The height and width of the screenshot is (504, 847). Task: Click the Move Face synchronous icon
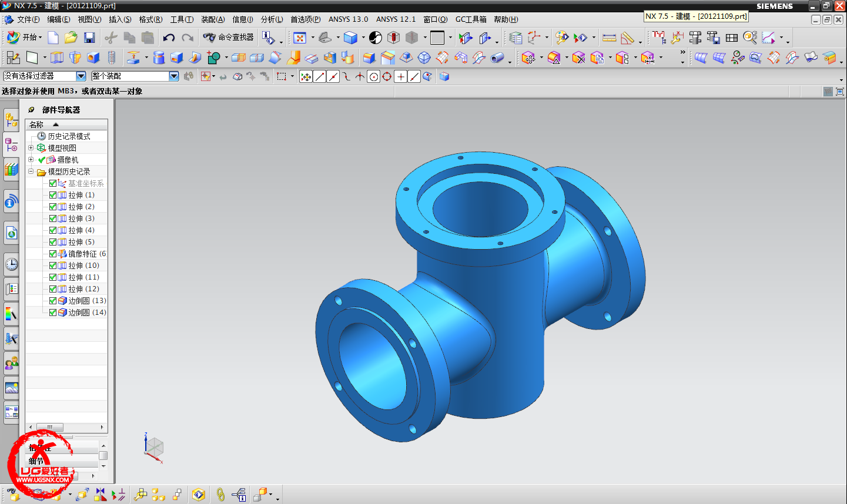point(528,58)
